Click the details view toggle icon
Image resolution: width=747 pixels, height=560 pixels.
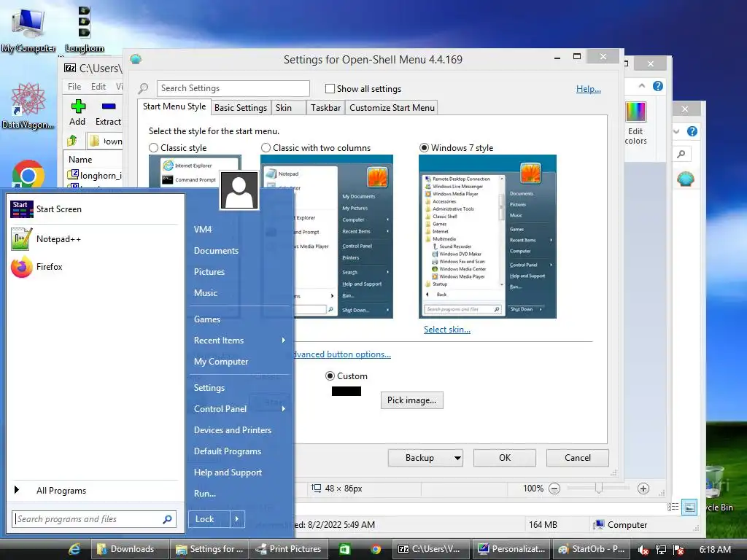[673, 507]
